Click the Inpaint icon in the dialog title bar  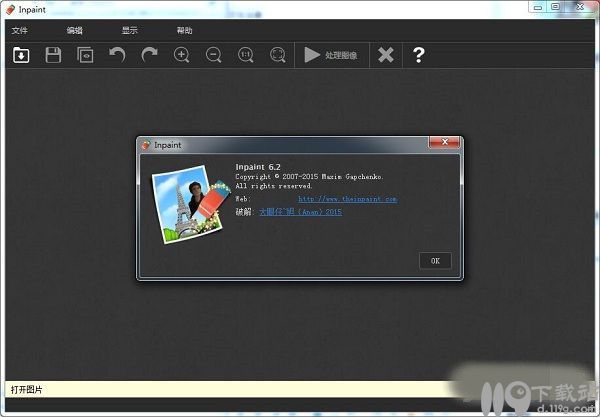pos(146,145)
